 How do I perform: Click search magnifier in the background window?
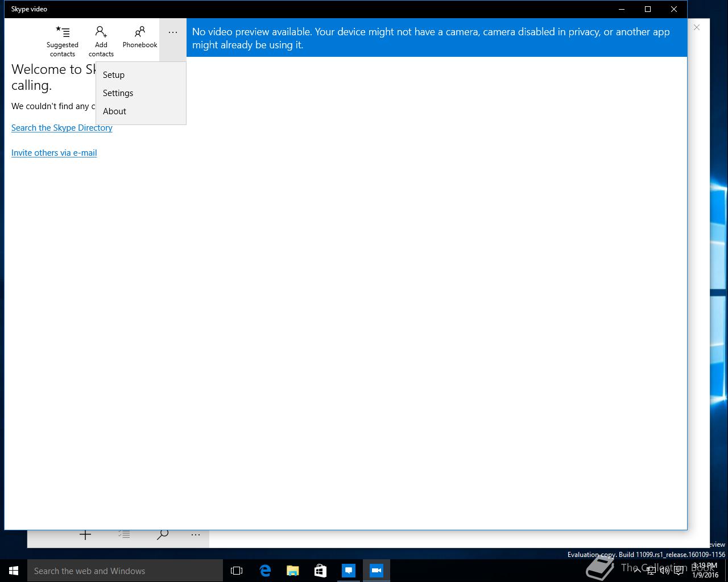pyautogui.click(x=163, y=534)
